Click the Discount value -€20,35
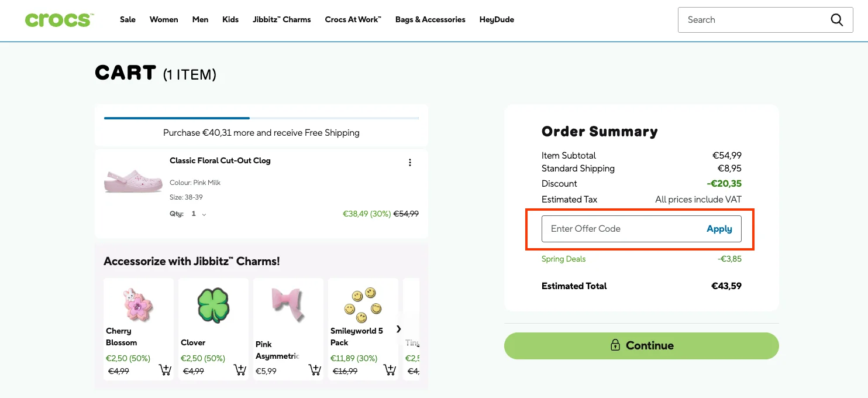 [x=724, y=184]
